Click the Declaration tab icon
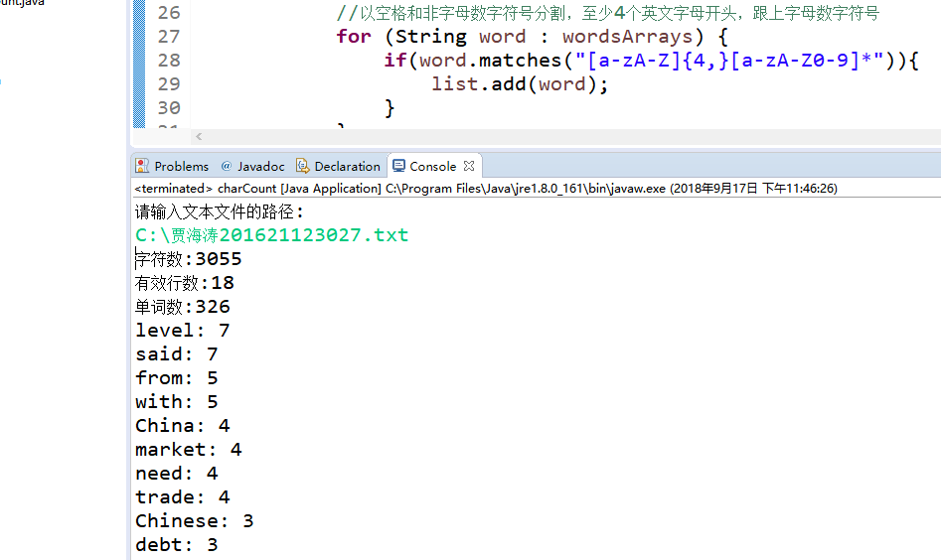941x560 pixels. pyautogui.click(x=302, y=166)
